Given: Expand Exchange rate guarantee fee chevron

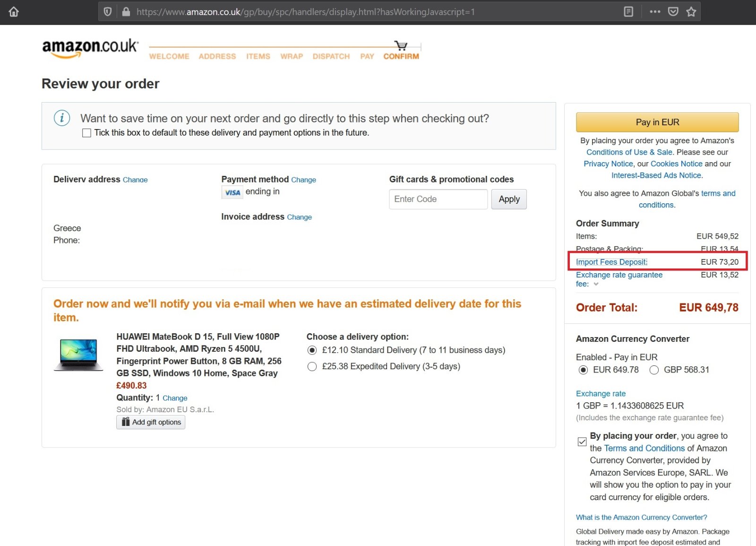Looking at the screenshot, I should (596, 284).
